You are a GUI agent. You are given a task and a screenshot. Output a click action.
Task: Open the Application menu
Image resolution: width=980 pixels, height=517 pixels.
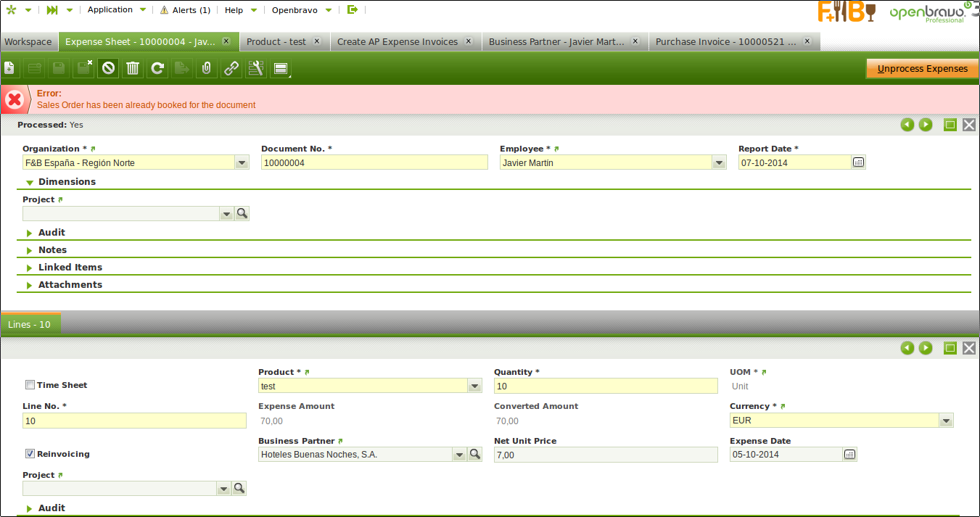coord(117,10)
